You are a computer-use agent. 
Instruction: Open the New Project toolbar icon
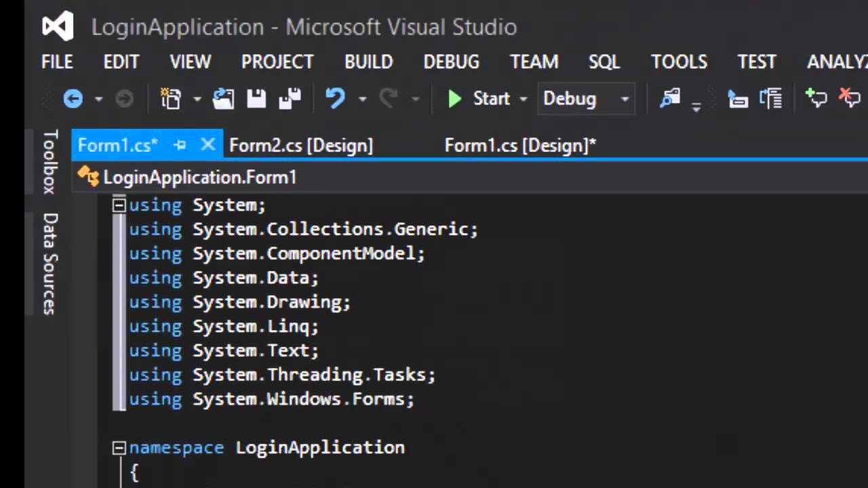(x=171, y=99)
